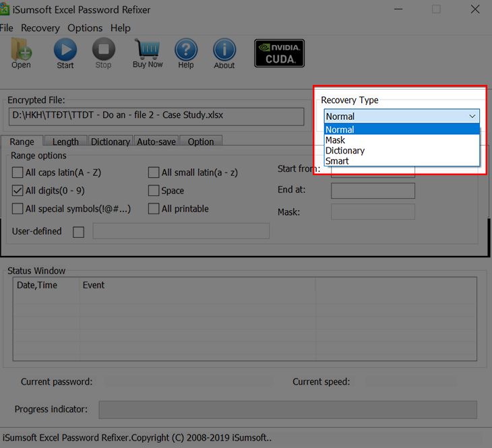Switch to the Length tab
The image size is (492, 448).
click(65, 141)
